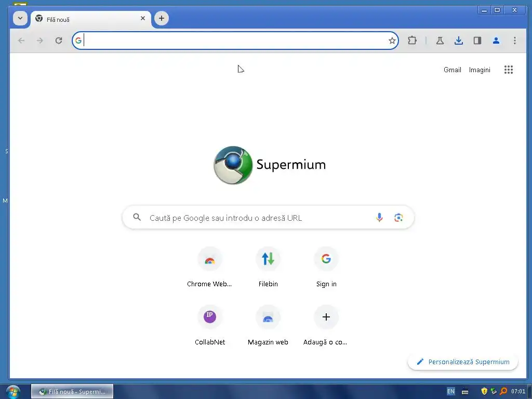The image size is (532, 399).
Task: Click the magnifier icon in search box
Action: (137, 217)
